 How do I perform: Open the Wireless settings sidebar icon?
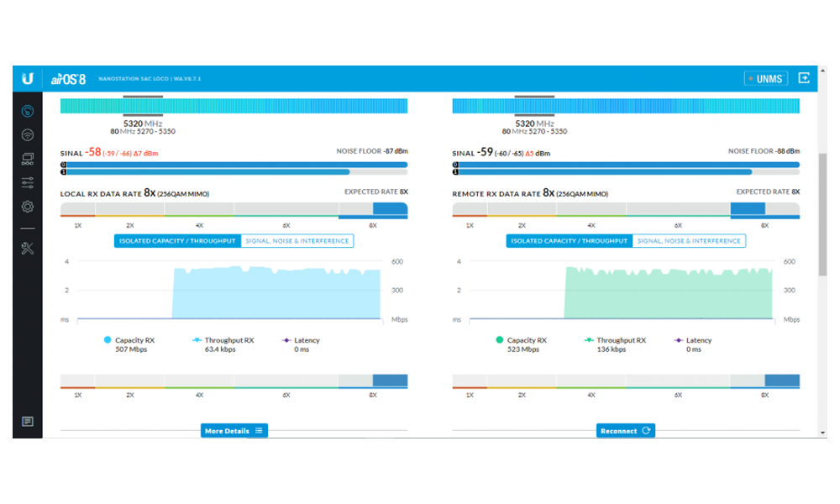click(x=27, y=135)
